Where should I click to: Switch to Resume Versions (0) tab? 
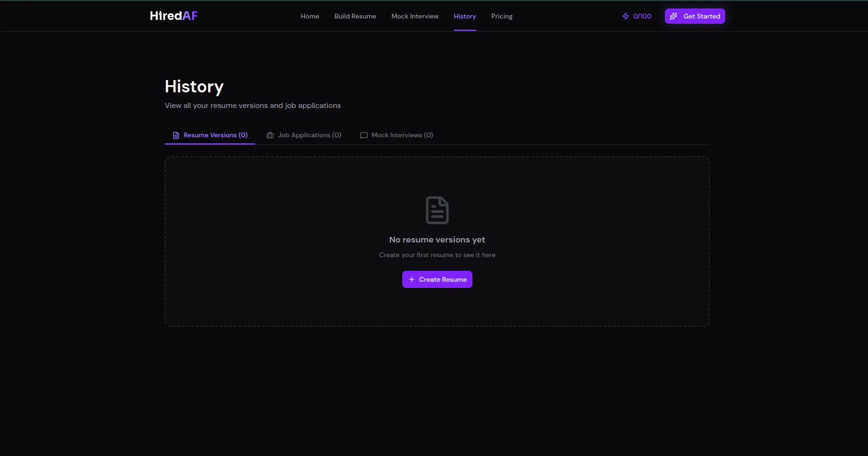coord(210,135)
